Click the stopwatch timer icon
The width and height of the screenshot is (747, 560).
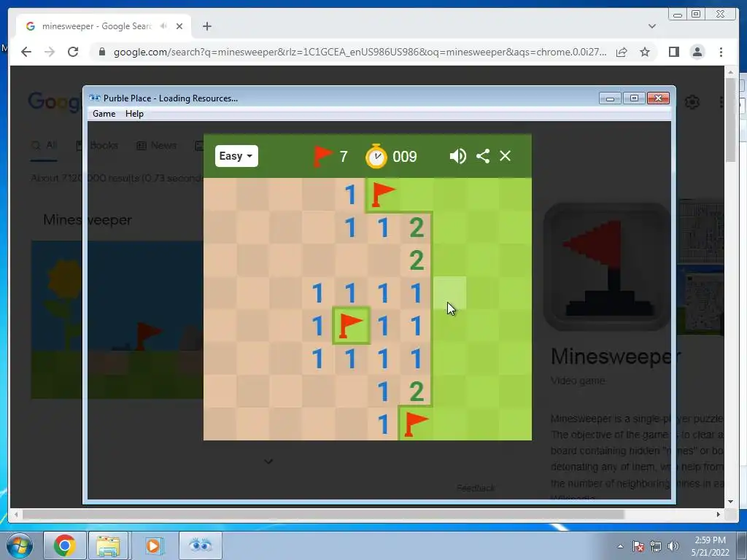pyautogui.click(x=376, y=156)
